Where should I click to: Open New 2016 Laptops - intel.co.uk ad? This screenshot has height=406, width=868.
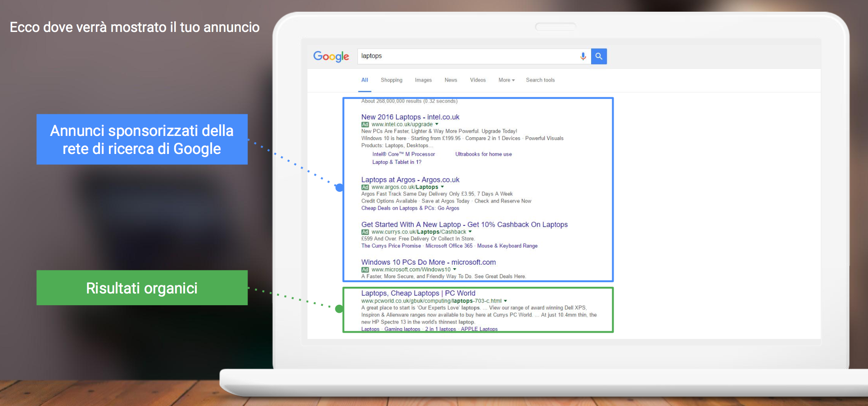pos(410,117)
